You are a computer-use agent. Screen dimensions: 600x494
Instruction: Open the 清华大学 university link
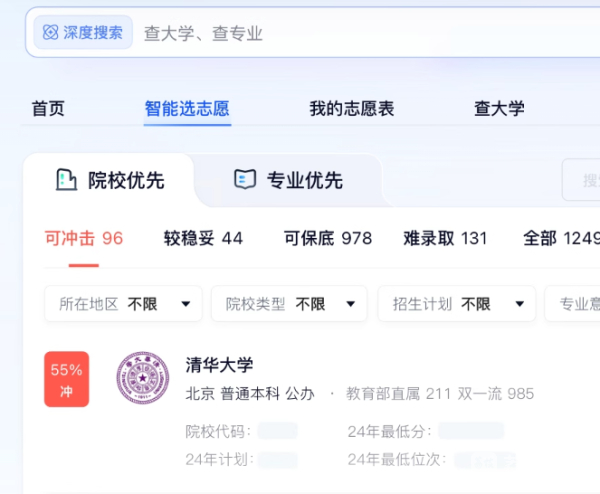point(219,365)
